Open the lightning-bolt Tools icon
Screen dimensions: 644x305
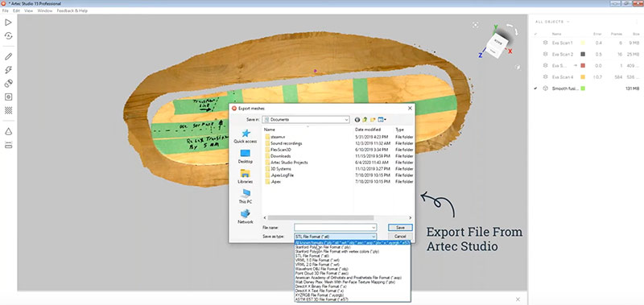pos(8,70)
